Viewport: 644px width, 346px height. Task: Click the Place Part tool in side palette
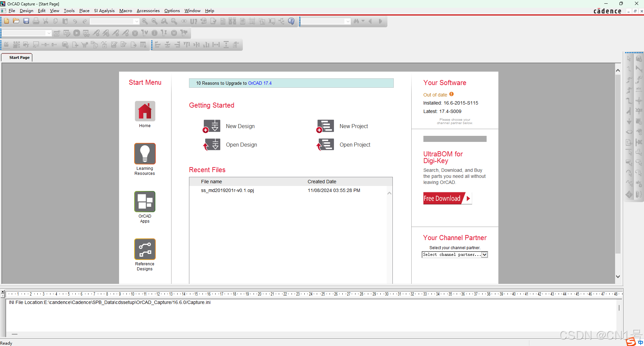pyautogui.click(x=639, y=59)
